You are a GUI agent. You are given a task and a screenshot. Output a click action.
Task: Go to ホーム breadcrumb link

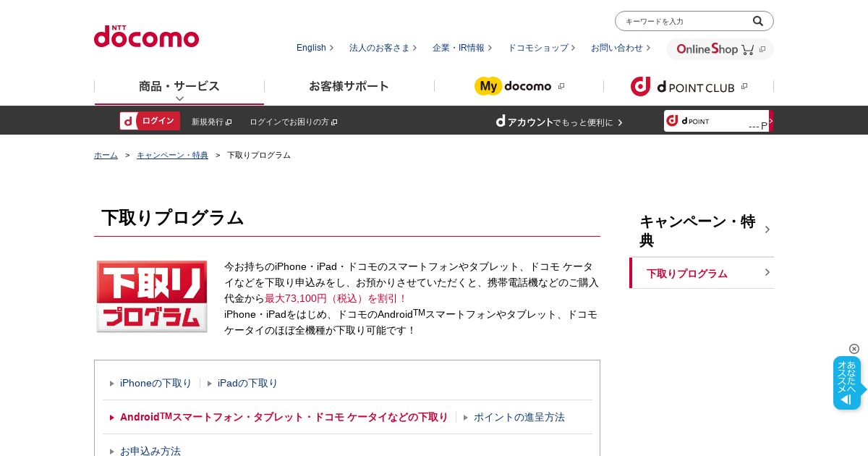point(106,155)
